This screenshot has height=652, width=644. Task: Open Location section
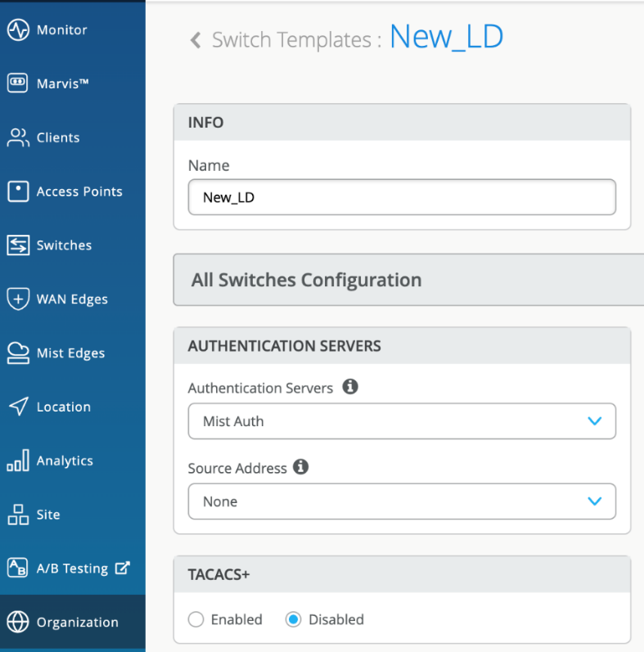64,407
